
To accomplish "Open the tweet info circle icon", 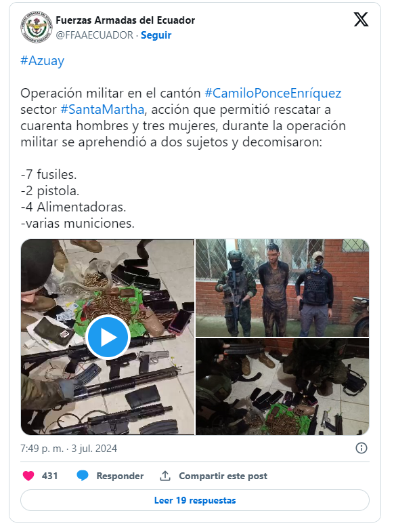I will pyautogui.click(x=362, y=448).
